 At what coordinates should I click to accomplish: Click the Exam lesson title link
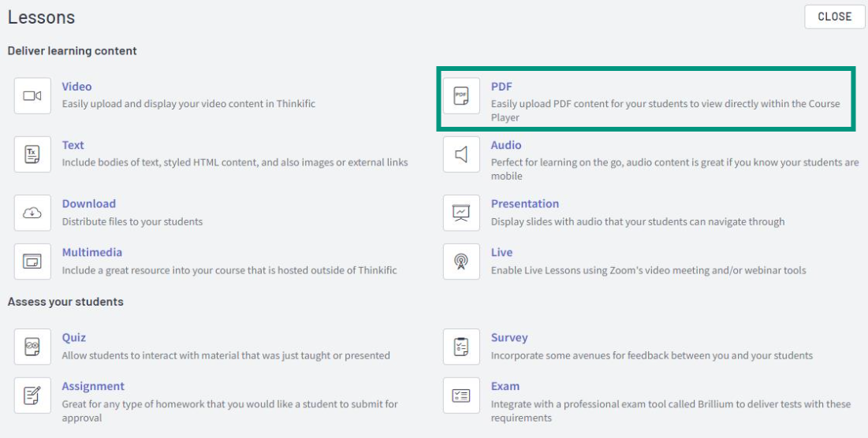point(505,386)
